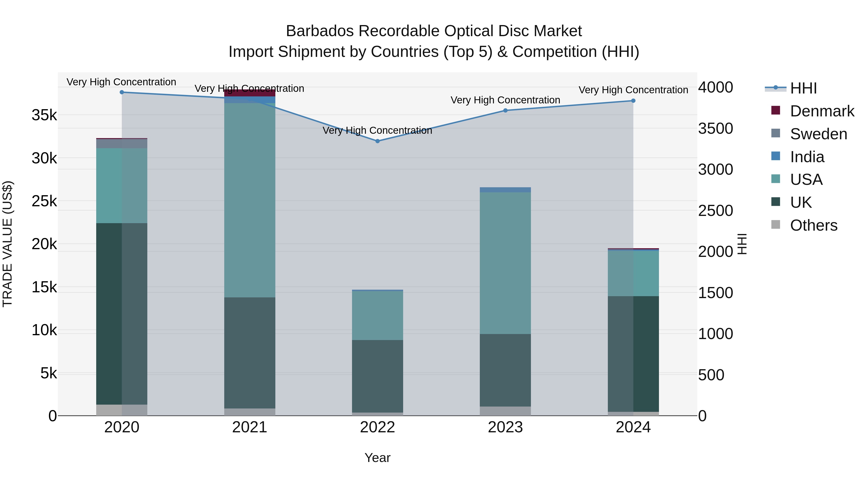The image size is (868, 488).
Task: Click the India bar segment atop 2023
Action: point(505,190)
